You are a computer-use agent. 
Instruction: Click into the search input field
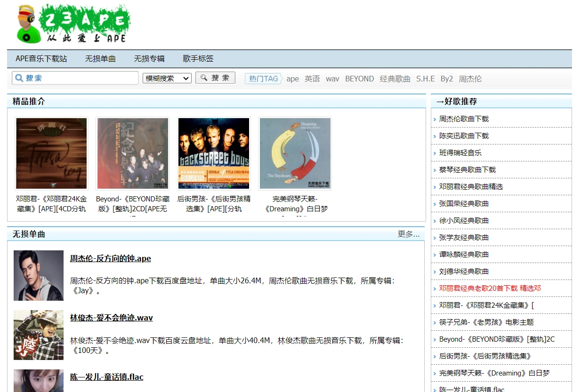tap(80, 78)
